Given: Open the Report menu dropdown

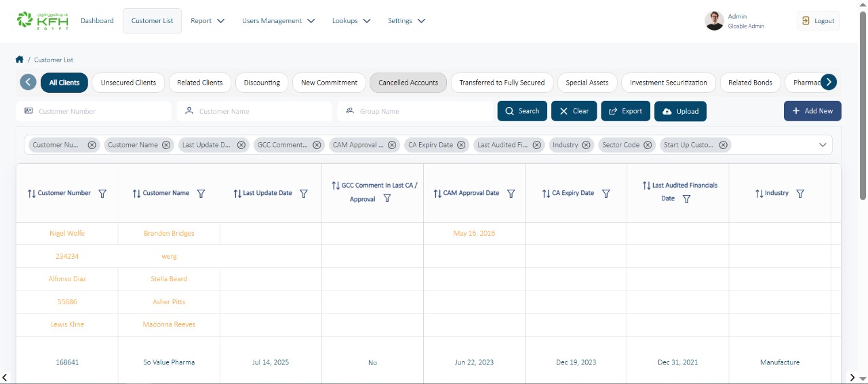Looking at the screenshot, I should tap(208, 21).
